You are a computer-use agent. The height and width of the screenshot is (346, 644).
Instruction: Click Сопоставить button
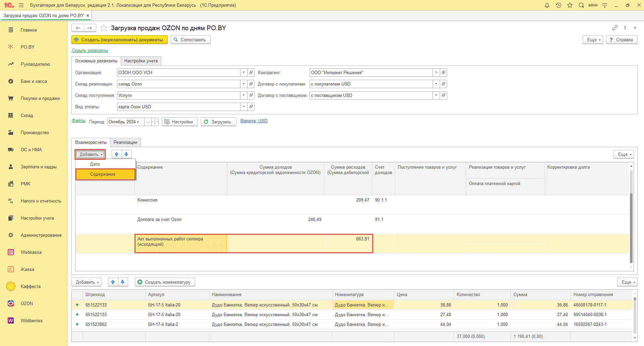point(191,40)
